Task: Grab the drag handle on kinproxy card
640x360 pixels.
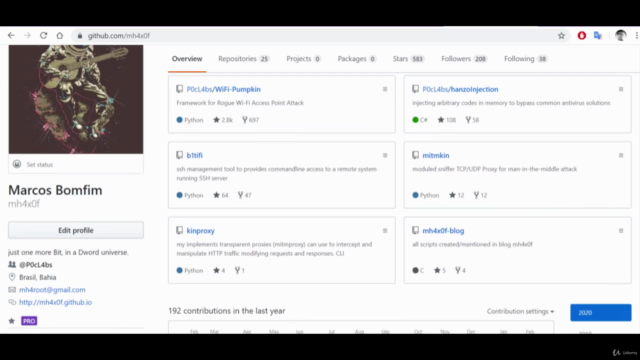Action: tap(385, 231)
